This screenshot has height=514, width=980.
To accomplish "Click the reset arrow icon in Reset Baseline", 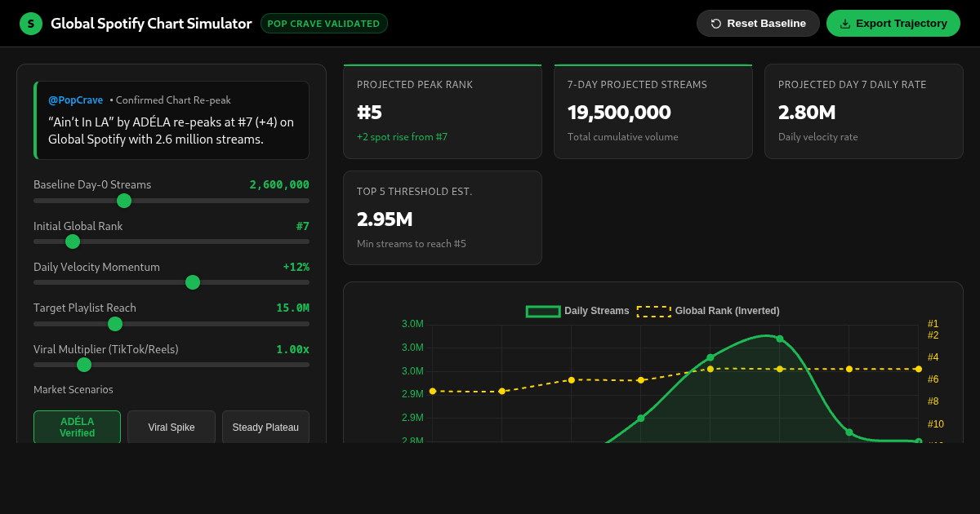I will pyautogui.click(x=716, y=24).
